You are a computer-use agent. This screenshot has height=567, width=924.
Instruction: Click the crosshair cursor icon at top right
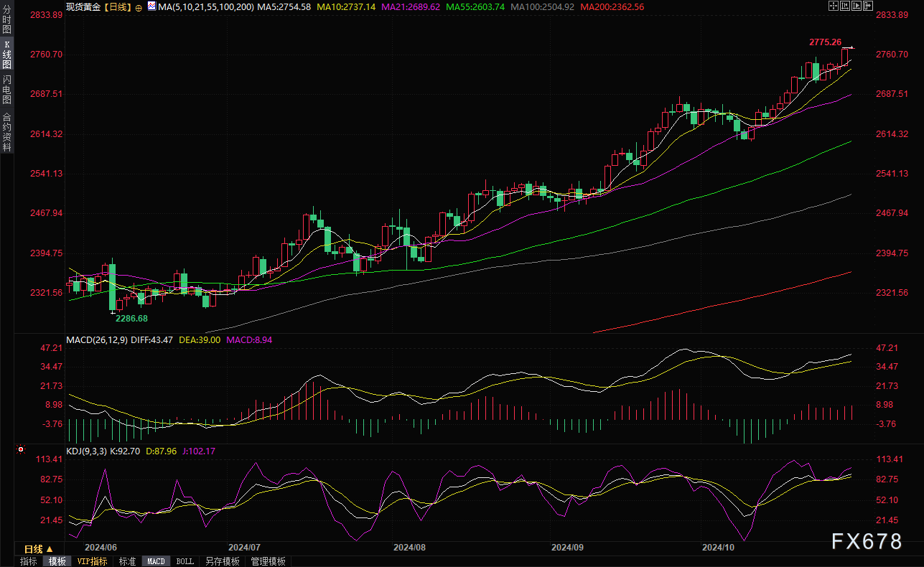click(834, 6)
